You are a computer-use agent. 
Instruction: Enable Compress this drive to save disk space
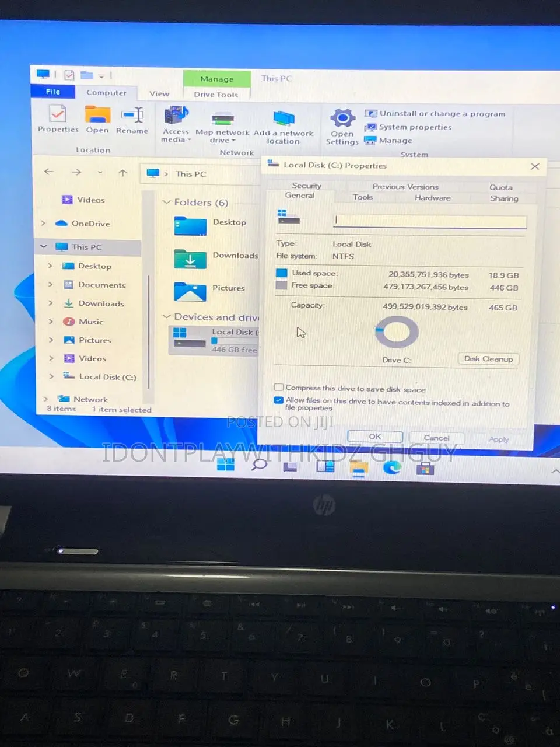pyautogui.click(x=279, y=387)
